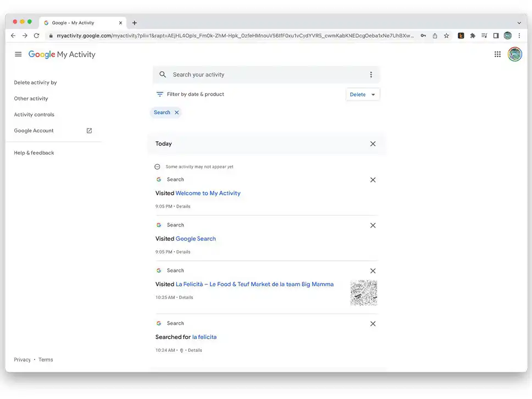Delete all of Today's activity
The image size is (532, 399).
click(x=373, y=144)
